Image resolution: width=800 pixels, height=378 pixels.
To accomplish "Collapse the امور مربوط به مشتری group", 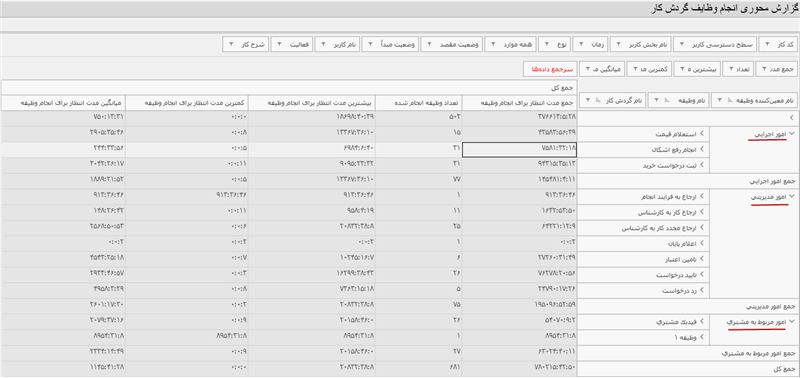I will (792, 322).
